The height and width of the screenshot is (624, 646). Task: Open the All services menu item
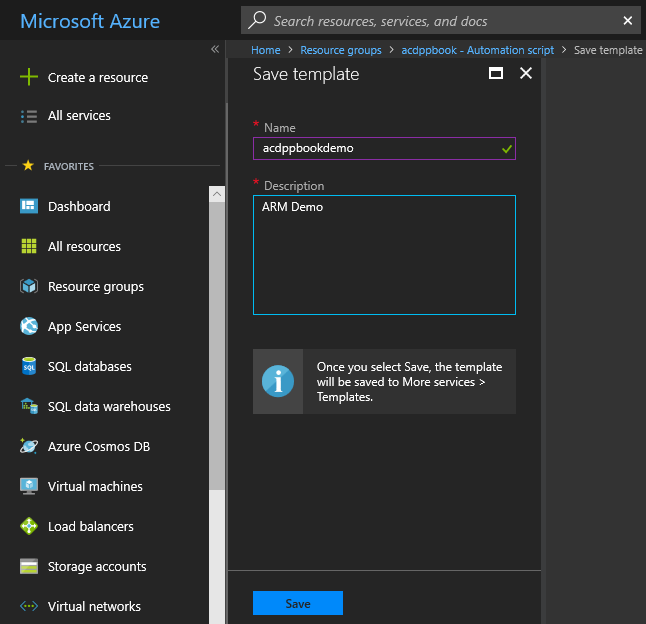coord(79,116)
